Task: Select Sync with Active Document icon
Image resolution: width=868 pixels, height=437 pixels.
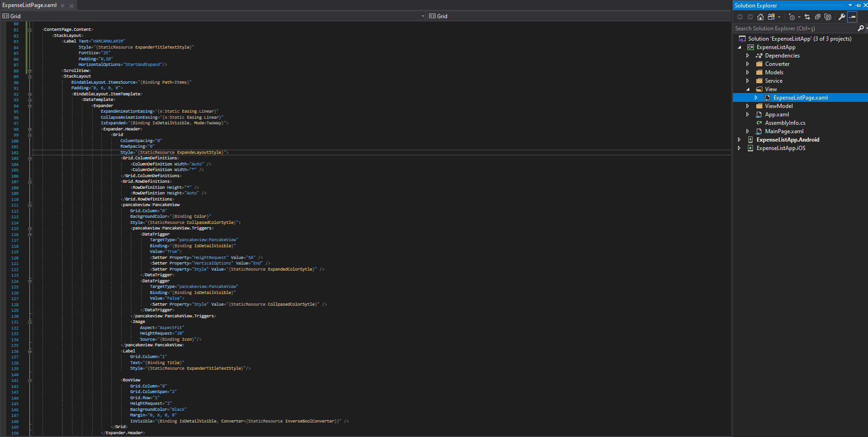Action: [x=807, y=17]
